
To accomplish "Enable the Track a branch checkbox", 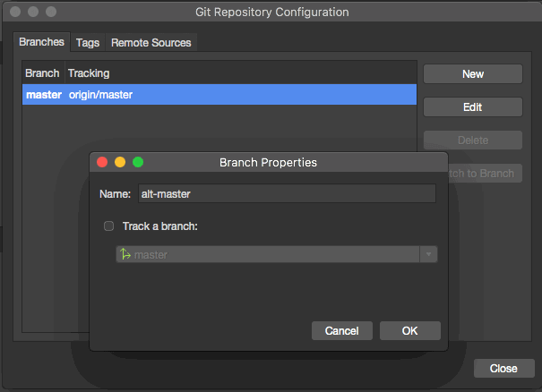I will pyautogui.click(x=109, y=226).
